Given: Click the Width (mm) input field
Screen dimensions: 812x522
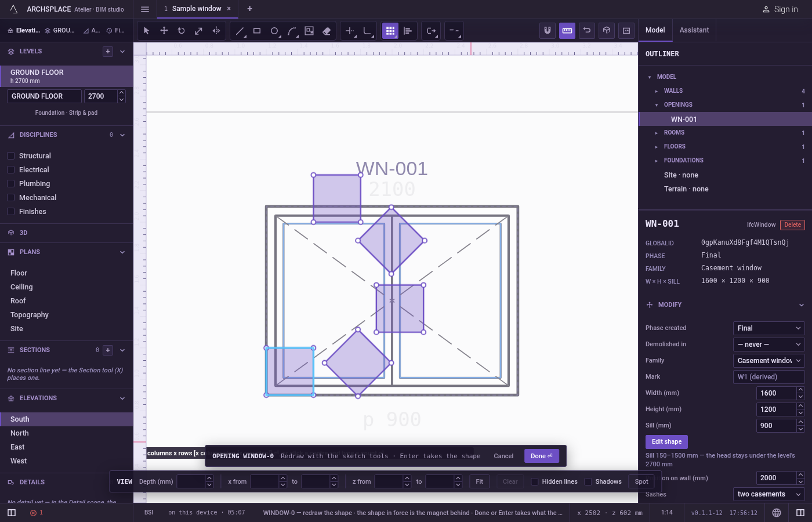Looking at the screenshot, I should click(x=776, y=393).
